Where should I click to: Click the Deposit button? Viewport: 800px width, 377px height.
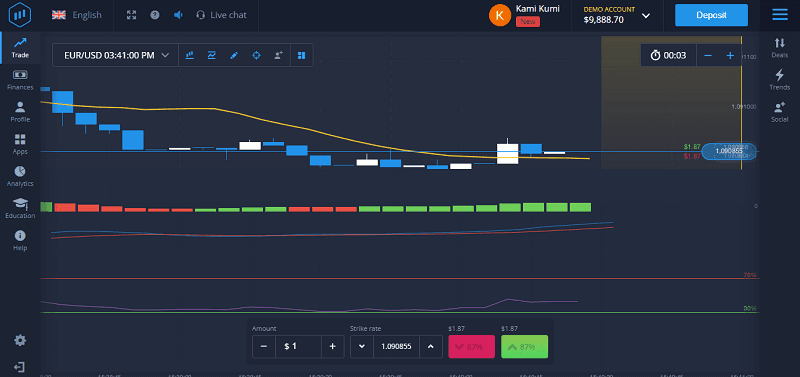point(711,15)
